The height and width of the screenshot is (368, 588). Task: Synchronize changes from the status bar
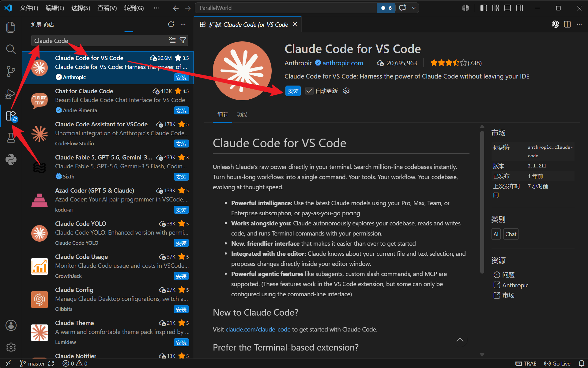51,363
